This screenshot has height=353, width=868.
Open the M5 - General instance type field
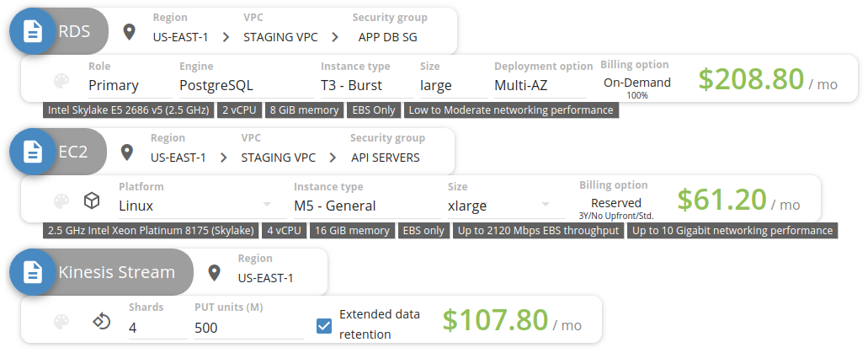point(362,206)
